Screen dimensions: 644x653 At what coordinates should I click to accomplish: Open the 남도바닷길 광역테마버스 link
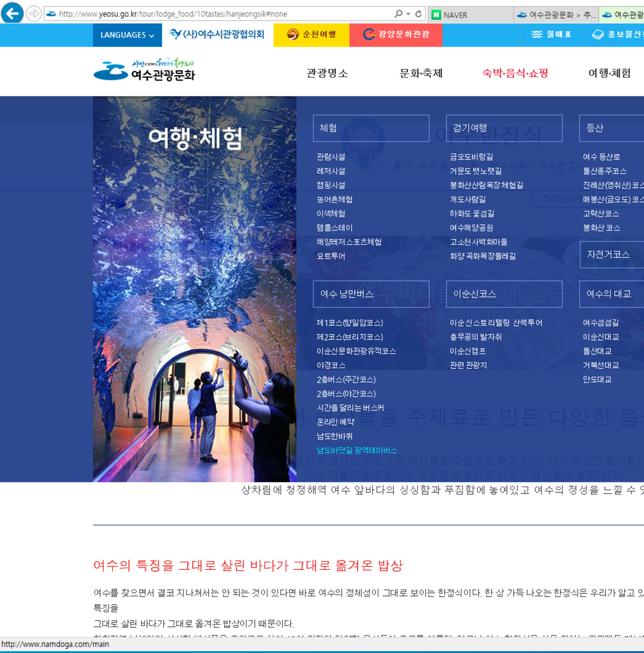click(x=357, y=450)
